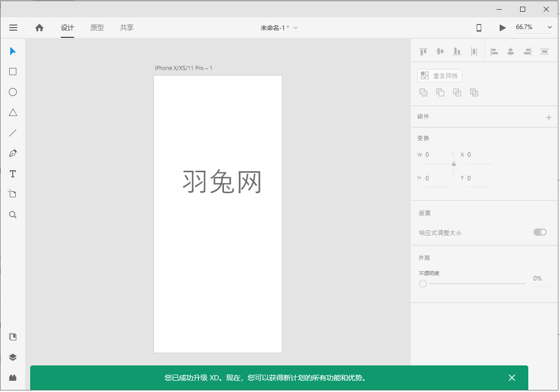Screen dimensions: 560x392
Task: Open the Plugins panel icon
Action: [13, 377]
